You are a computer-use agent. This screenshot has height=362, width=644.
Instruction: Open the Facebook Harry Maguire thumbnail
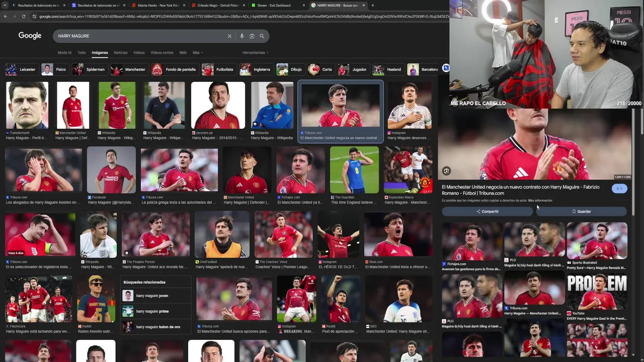(111, 170)
